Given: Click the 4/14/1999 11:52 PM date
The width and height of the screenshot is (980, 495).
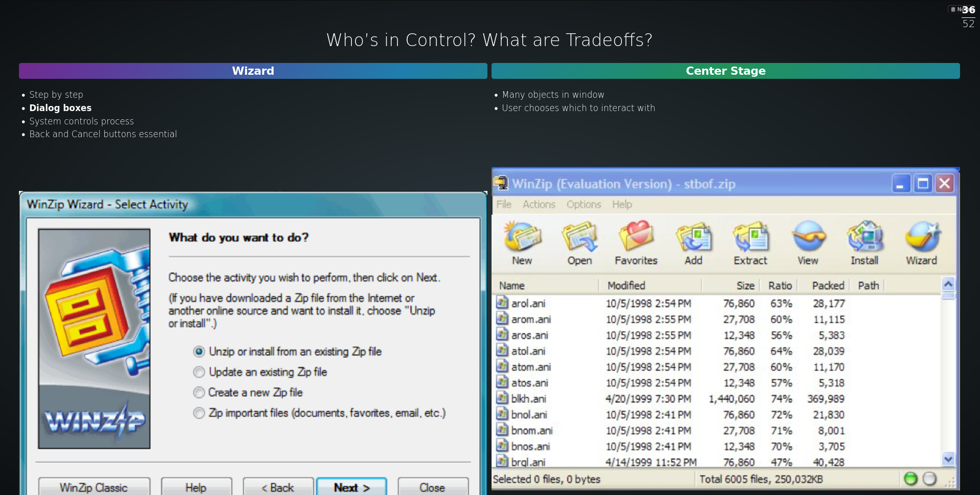Looking at the screenshot, I should point(651,462).
